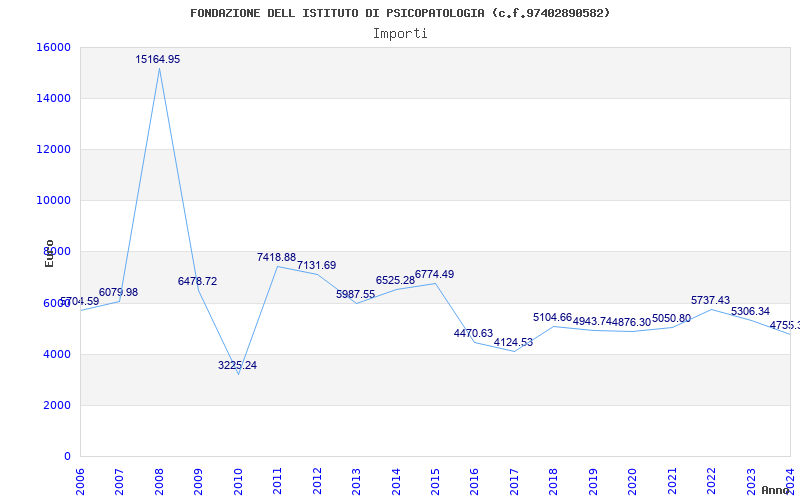The height and width of the screenshot is (500, 800).
Task: Click the 2015 x-axis year label
Action: [x=436, y=481]
